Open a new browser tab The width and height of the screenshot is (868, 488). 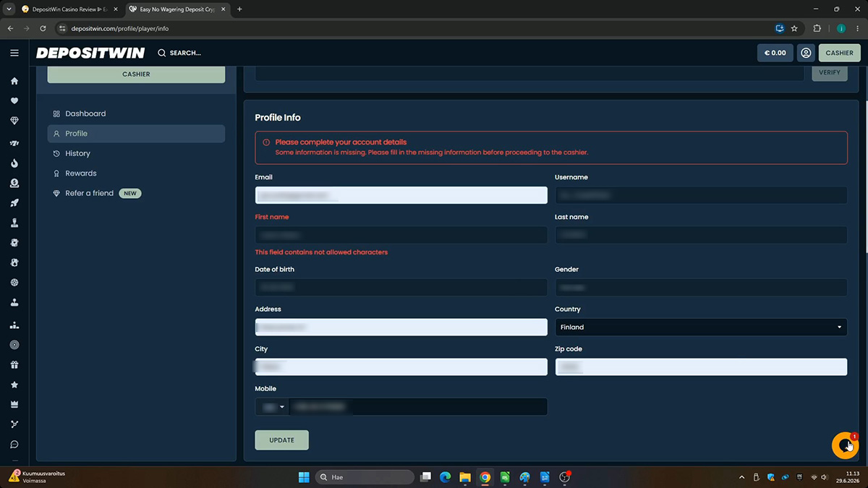[x=239, y=9]
